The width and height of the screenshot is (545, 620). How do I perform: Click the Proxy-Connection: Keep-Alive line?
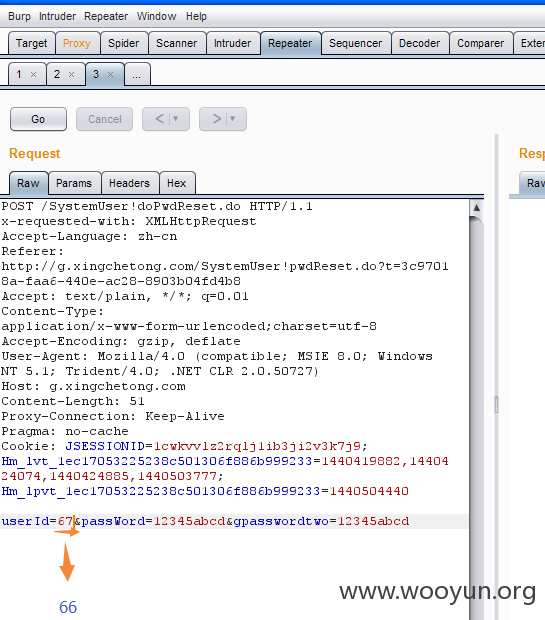point(113,416)
